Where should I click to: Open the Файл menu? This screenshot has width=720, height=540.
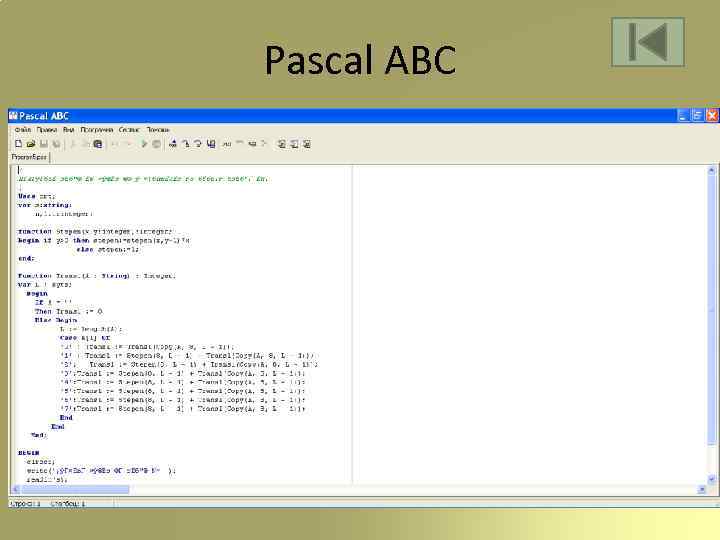(22, 129)
